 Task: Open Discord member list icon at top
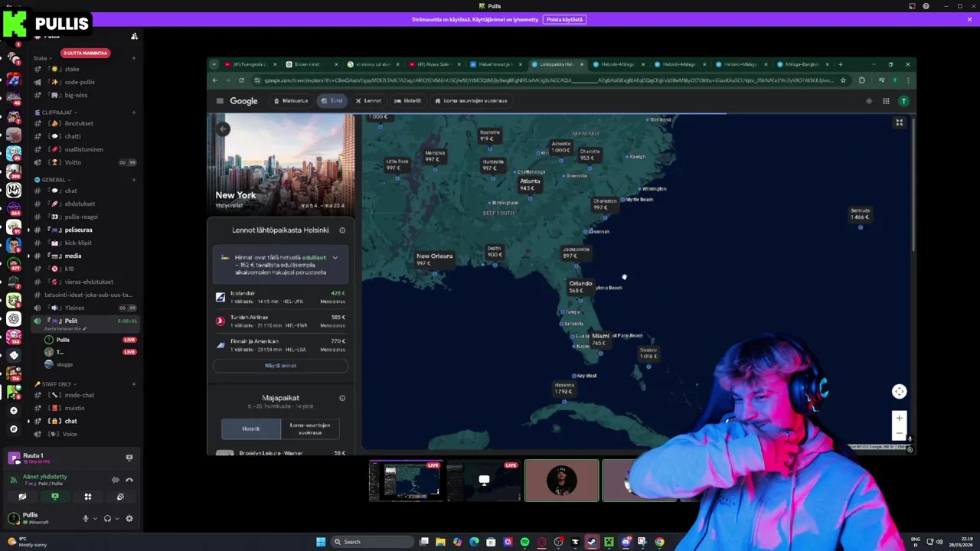134,36
